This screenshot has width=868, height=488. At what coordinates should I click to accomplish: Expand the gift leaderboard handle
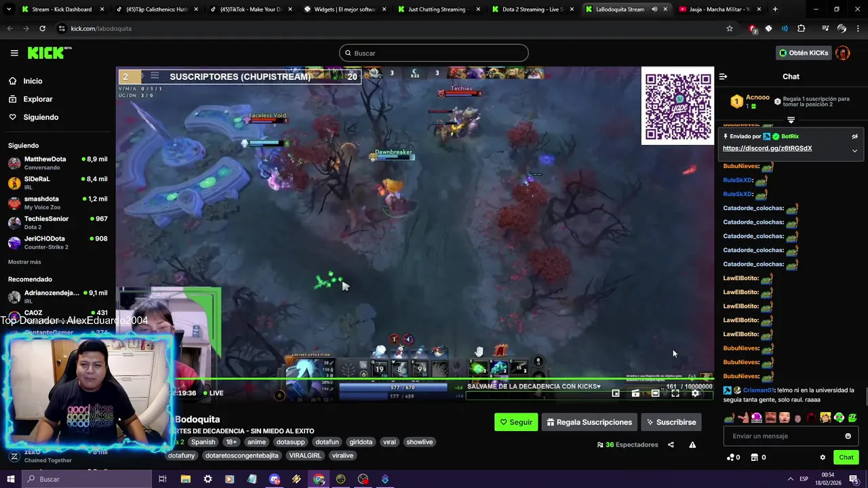tap(791, 120)
